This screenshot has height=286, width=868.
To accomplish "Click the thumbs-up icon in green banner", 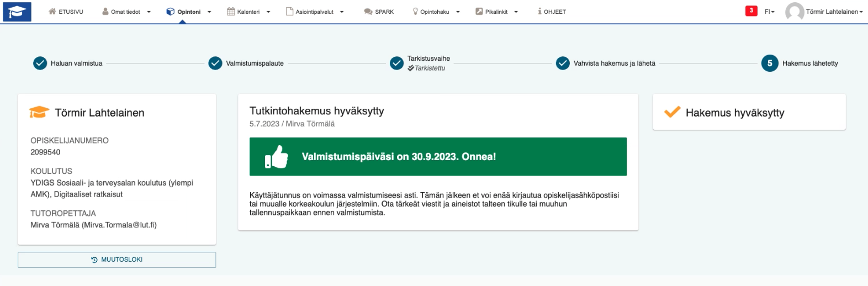I will [277, 157].
